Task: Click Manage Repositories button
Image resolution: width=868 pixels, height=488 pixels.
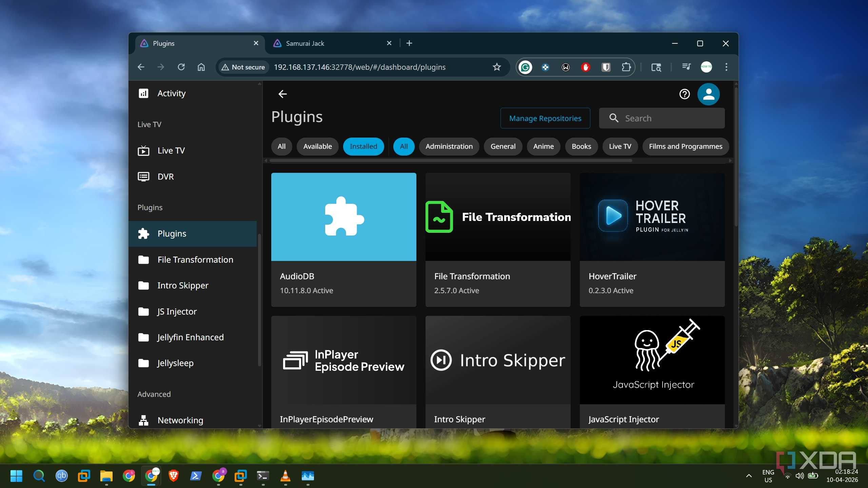Action: (x=545, y=118)
